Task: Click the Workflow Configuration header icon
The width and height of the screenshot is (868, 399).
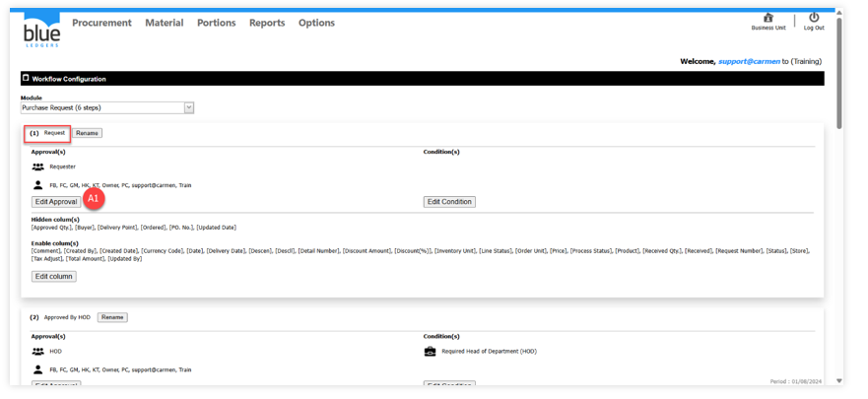Action: pos(26,78)
